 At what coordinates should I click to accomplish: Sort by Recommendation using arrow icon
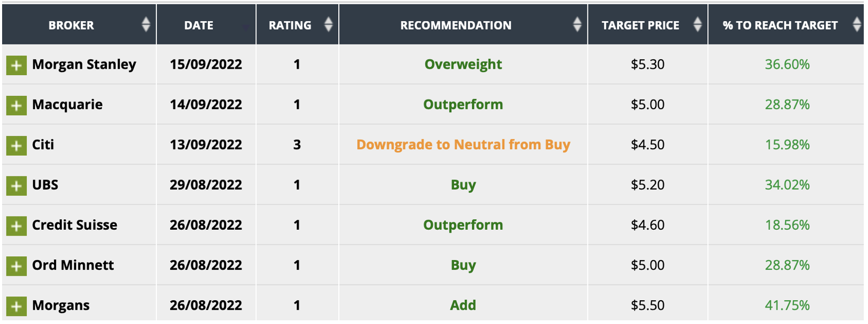[x=577, y=24]
